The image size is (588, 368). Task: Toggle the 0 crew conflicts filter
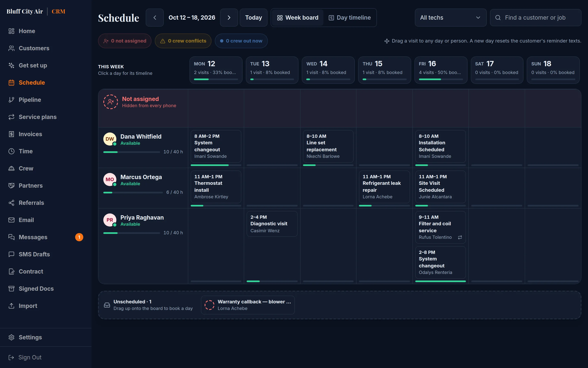183,41
